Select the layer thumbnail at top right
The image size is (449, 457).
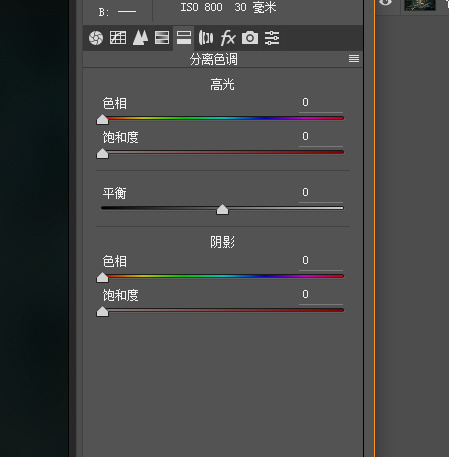pos(420,5)
